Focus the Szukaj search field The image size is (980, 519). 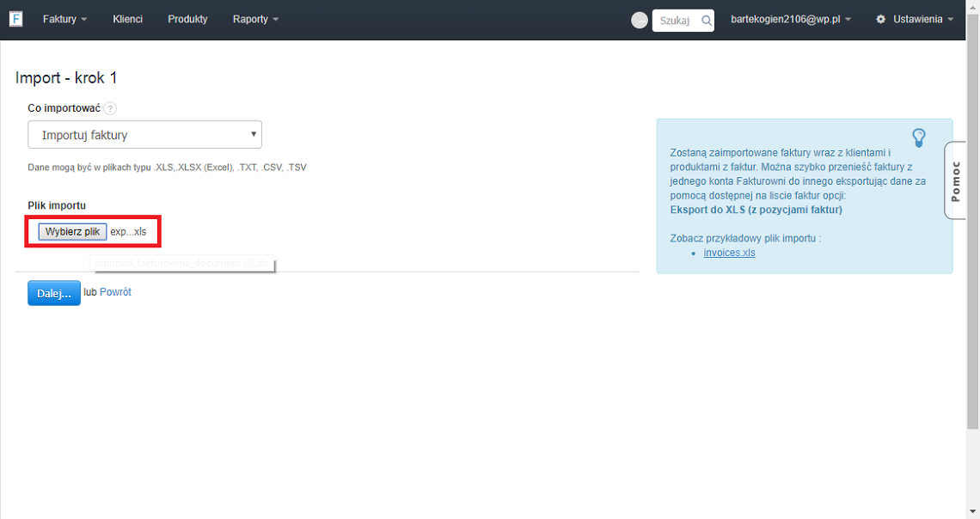tap(676, 21)
